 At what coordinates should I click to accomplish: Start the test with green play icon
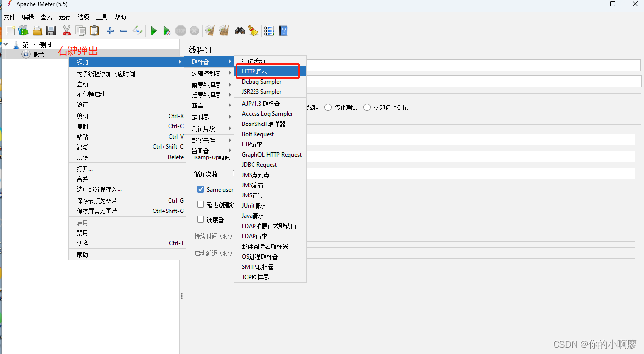coord(153,31)
